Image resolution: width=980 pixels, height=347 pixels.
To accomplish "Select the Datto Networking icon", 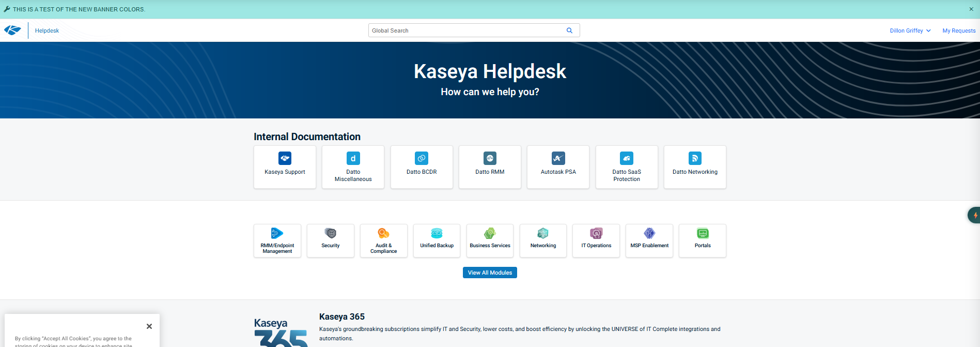I will point(695,158).
